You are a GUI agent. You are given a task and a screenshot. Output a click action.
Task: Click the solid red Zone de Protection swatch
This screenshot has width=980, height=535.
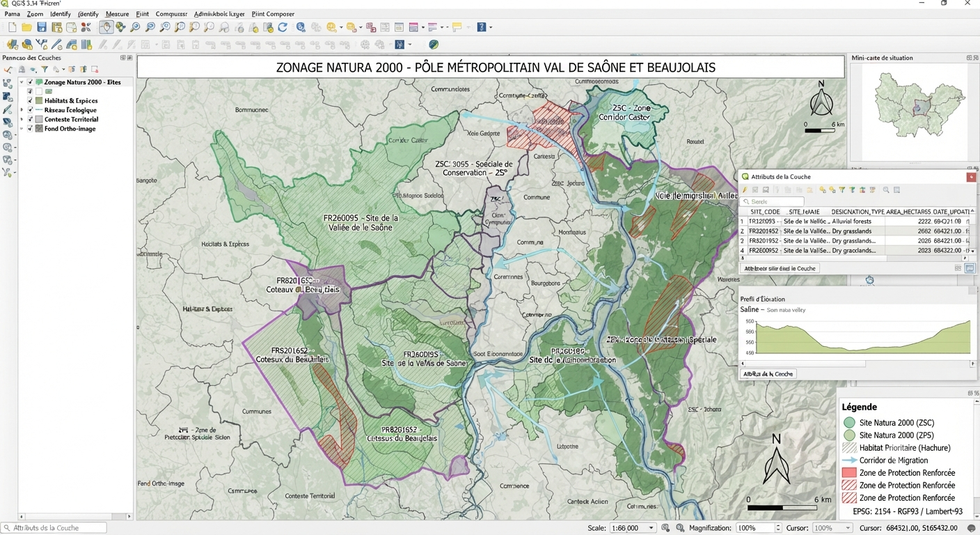click(x=849, y=473)
